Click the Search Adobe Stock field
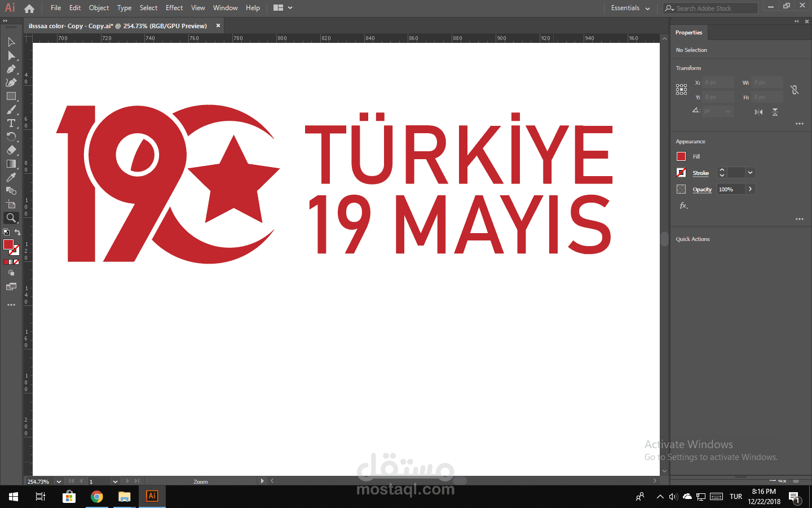Screen dimensions: 812x508 click(x=710, y=8)
